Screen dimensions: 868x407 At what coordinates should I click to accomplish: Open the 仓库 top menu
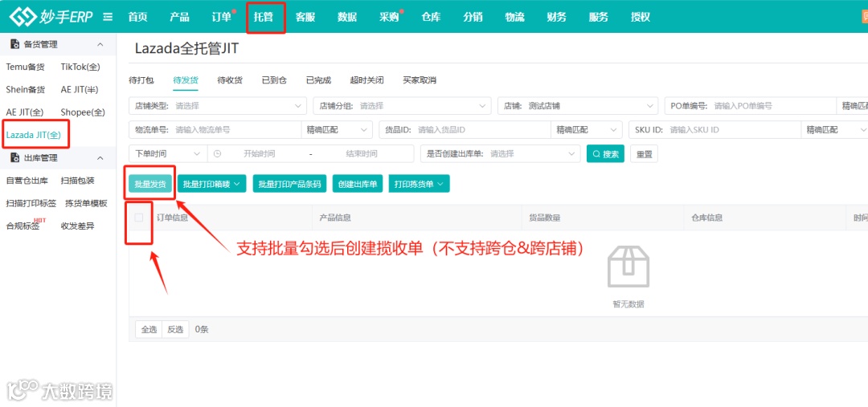tap(432, 17)
